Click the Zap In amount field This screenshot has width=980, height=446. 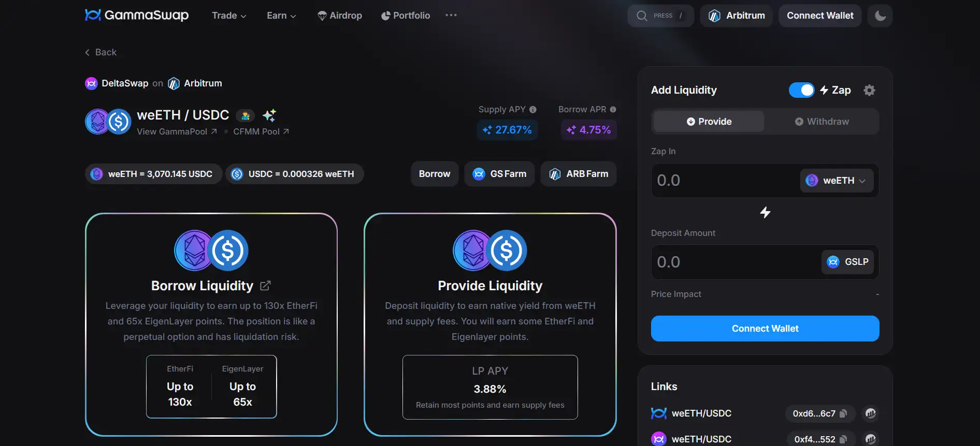pyautogui.click(x=725, y=181)
